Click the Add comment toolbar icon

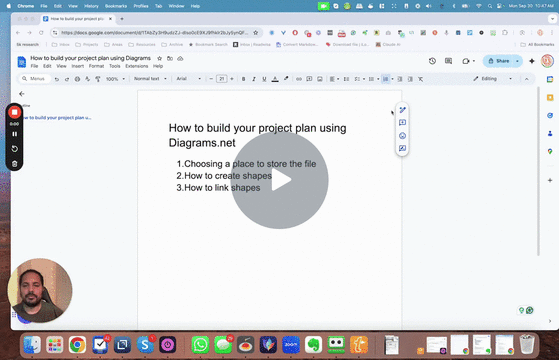pyautogui.click(x=309, y=79)
